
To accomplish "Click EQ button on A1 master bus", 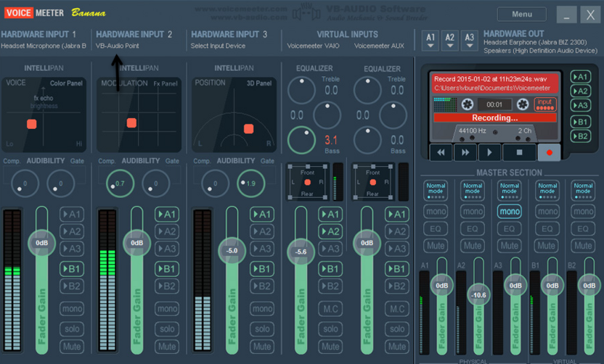I will point(436,229).
